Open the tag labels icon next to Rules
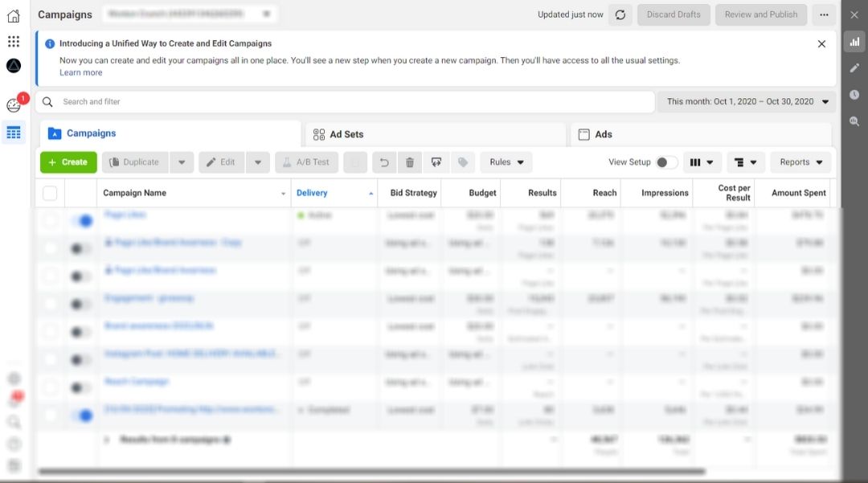The width and height of the screenshot is (868, 483). tap(463, 162)
